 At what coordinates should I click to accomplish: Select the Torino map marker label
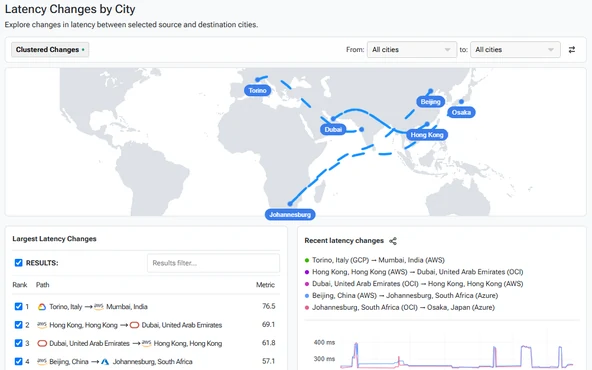(x=257, y=90)
